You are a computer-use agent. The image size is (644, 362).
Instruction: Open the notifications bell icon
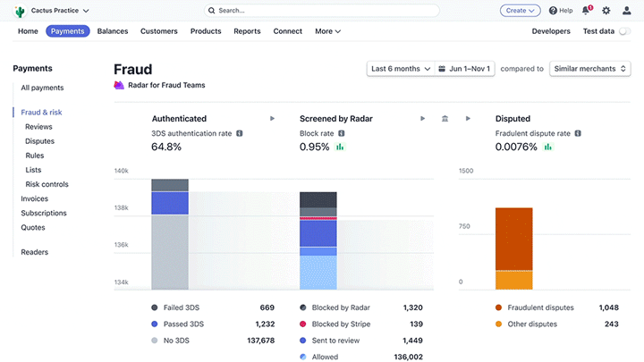coord(586,10)
